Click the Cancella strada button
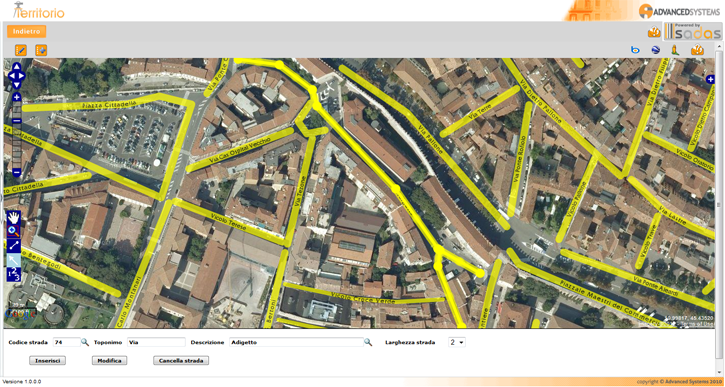 181,361
